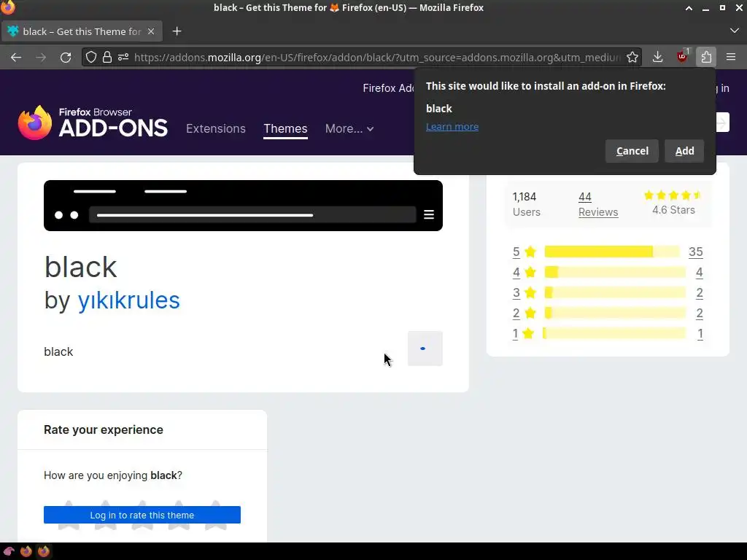
Task: Show 1-star reviews
Action: click(x=523, y=334)
